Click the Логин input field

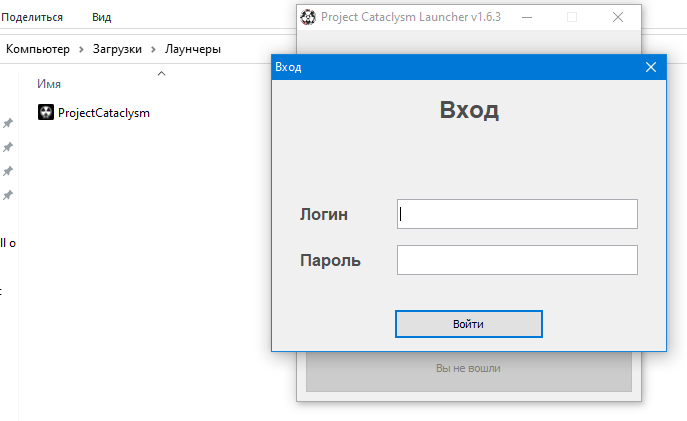(x=517, y=214)
